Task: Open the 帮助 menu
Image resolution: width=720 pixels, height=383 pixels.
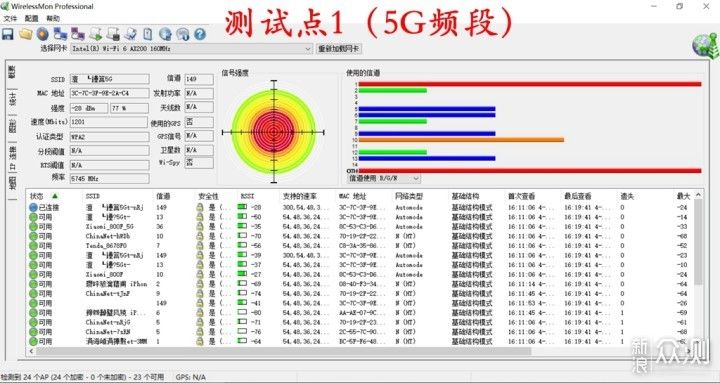Action: point(53,18)
